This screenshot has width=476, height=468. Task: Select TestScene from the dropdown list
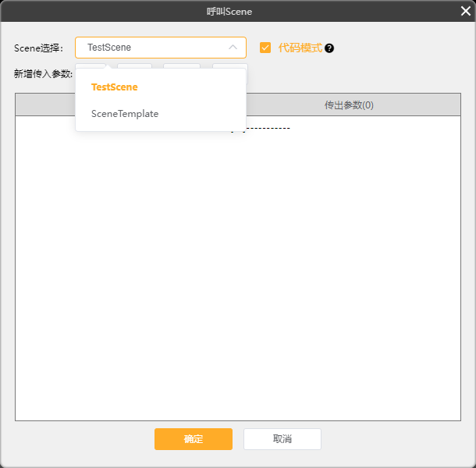(114, 87)
